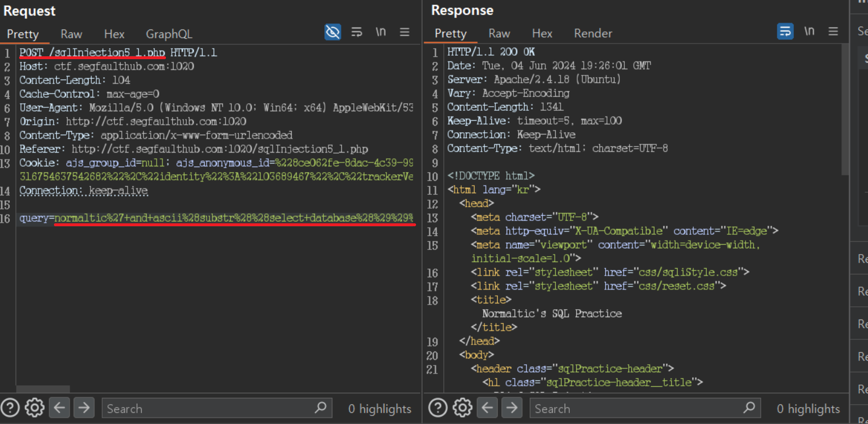Open search settings gear below Response panel

click(462, 408)
